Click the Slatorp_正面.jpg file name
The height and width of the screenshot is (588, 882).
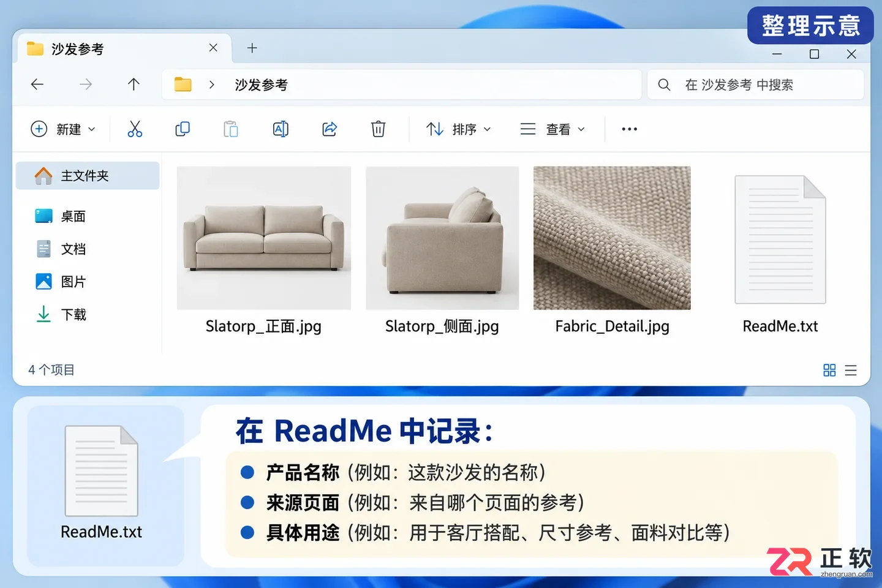point(263,326)
